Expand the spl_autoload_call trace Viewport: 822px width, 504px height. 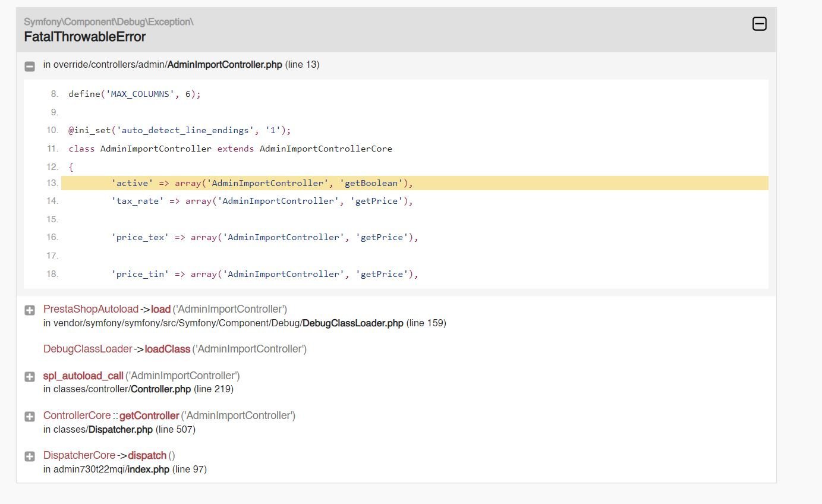pyautogui.click(x=30, y=377)
